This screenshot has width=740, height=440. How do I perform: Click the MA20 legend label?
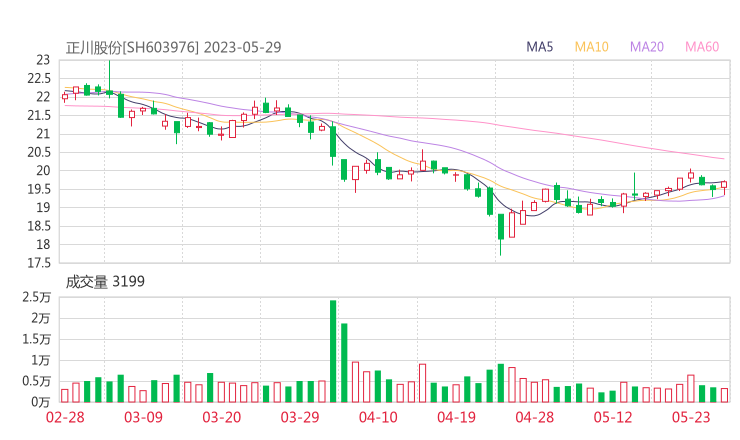[x=647, y=47]
